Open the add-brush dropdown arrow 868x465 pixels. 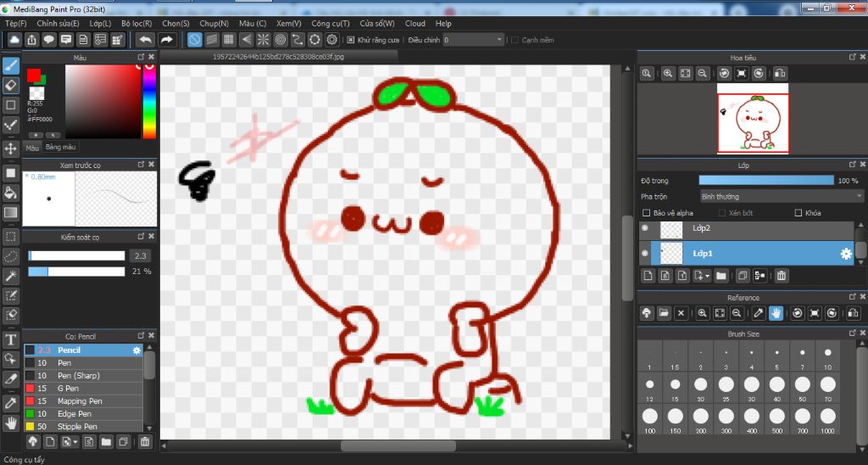coord(75,442)
